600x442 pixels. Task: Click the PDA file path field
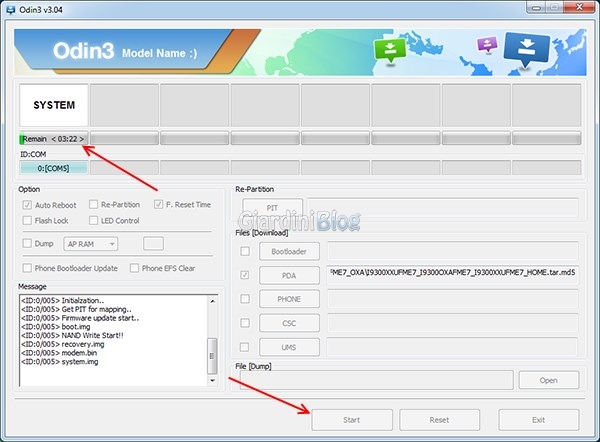pyautogui.click(x=452, y=275)
